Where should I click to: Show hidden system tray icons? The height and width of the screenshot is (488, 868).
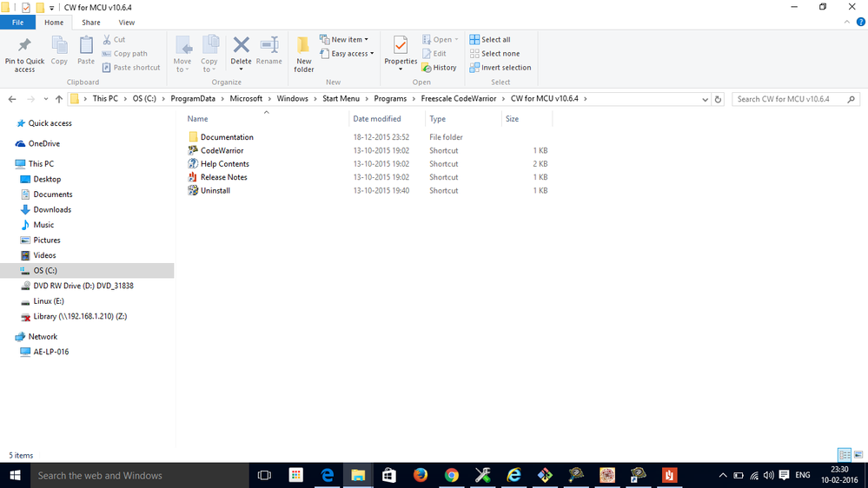pos(723,475)
